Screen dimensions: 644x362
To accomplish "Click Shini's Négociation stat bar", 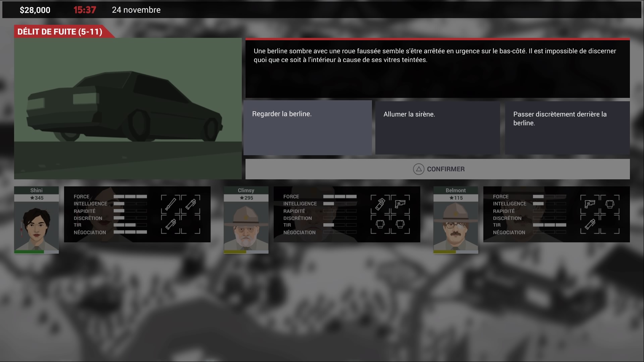I will pos(130,232).
